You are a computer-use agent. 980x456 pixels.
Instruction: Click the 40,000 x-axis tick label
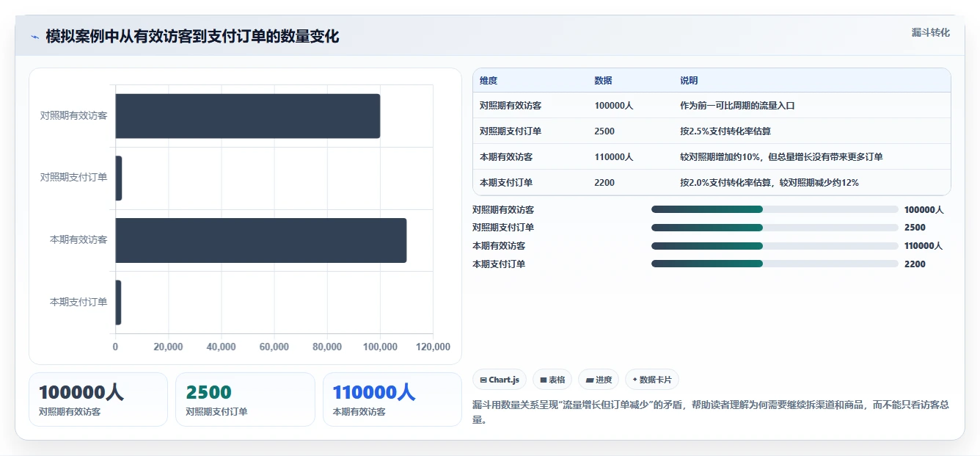tap(221, 347)
